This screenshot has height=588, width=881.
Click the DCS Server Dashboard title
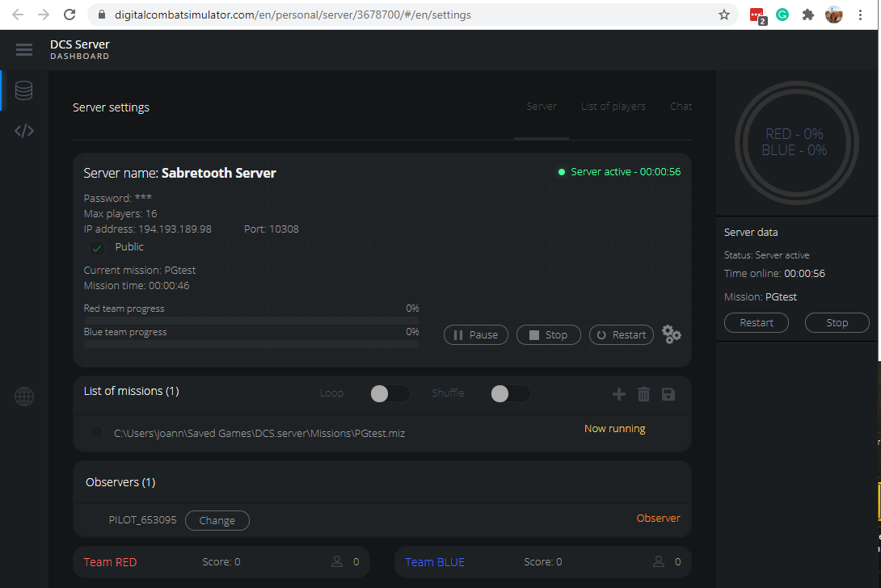pyautogui.click(x=80, y=49)
